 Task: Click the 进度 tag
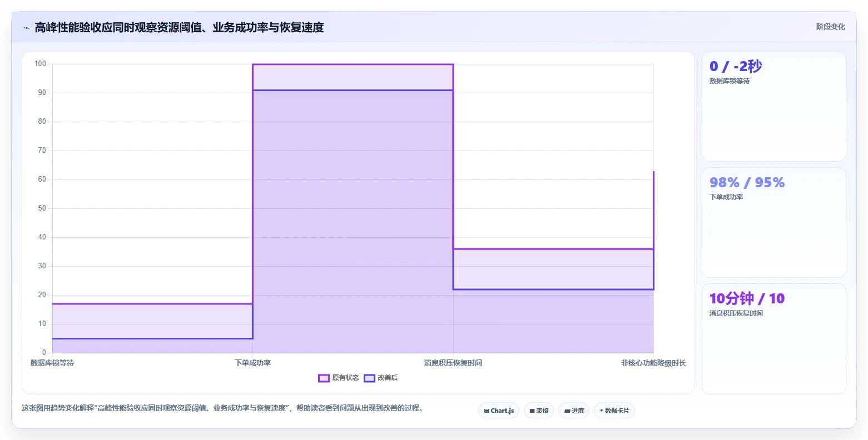(x=574, y=411)
